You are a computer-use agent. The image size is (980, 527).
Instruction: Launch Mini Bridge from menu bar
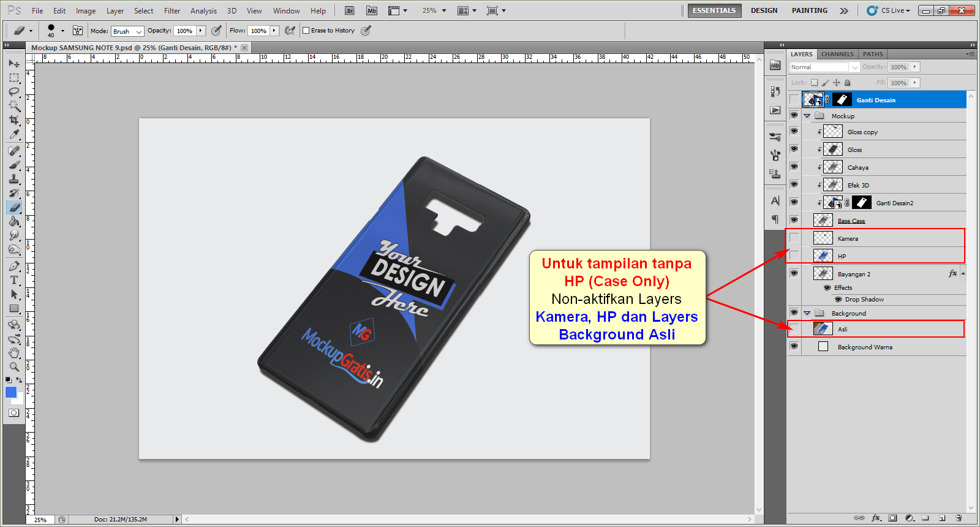pyautogui.click(x=372, y=10)
